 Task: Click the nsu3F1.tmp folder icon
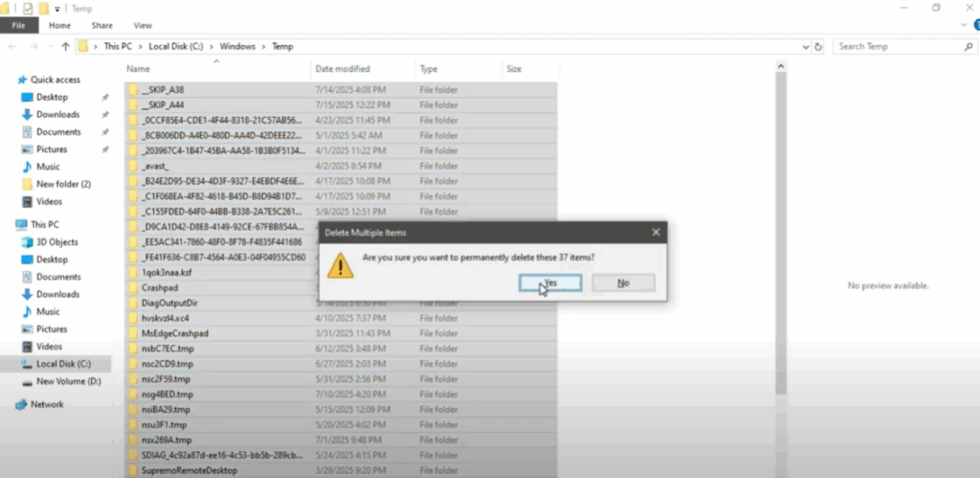[x=133, y=424]
